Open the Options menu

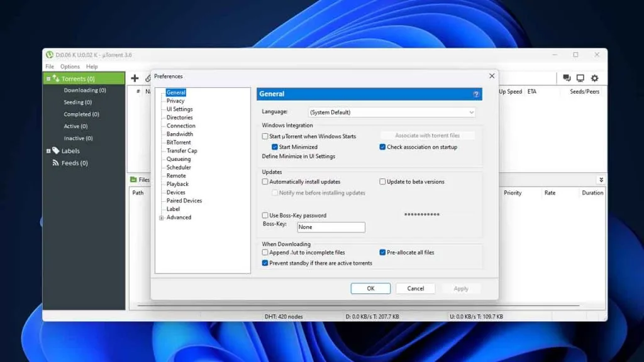70,67
